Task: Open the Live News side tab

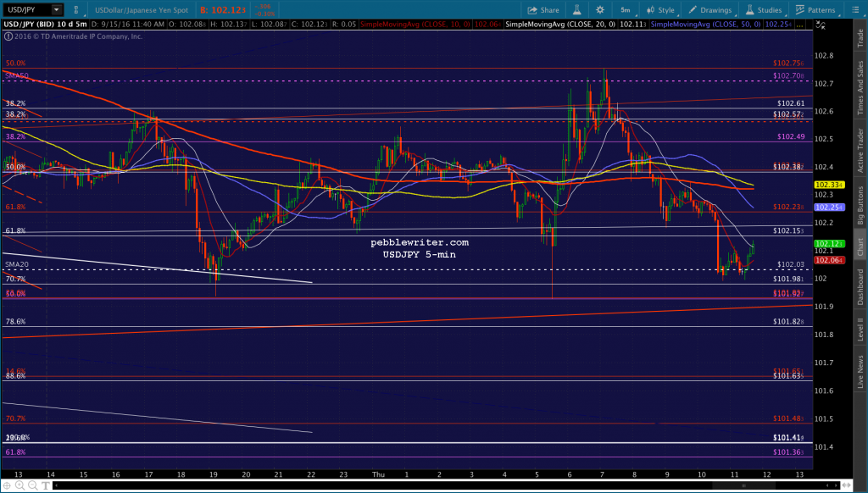Action: [860, 371]
